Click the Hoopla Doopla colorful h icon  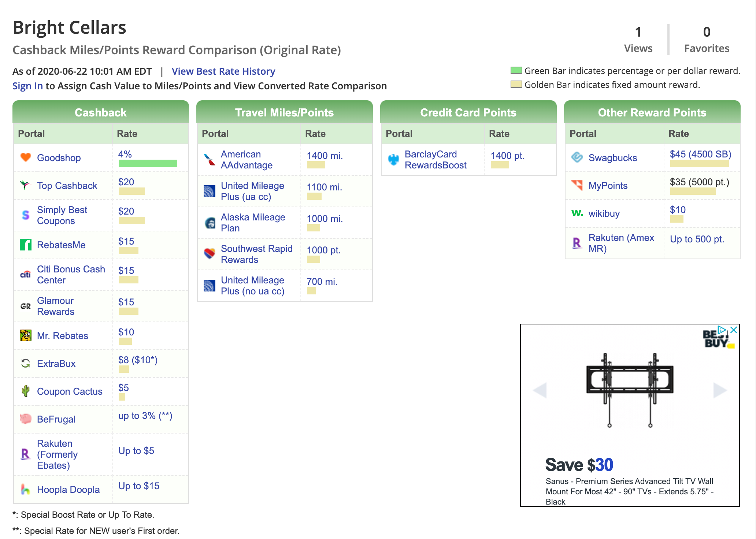pyautogui.click(x=26, y=489)
